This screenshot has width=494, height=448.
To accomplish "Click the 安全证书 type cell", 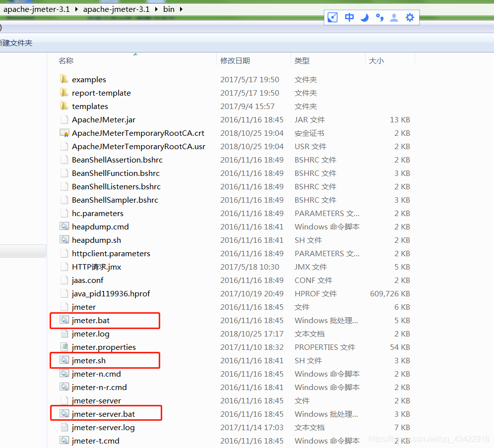I will pyautogui.click(x=309, y=133).
